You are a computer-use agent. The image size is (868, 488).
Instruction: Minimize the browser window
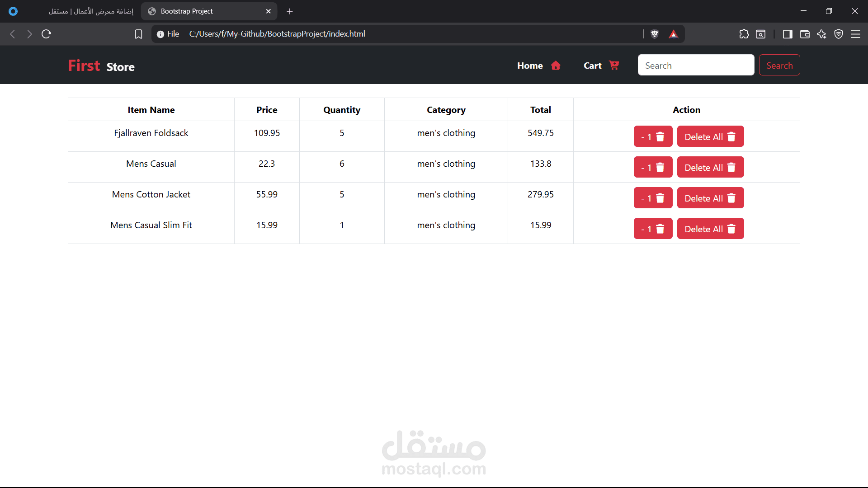click(803, 11)
